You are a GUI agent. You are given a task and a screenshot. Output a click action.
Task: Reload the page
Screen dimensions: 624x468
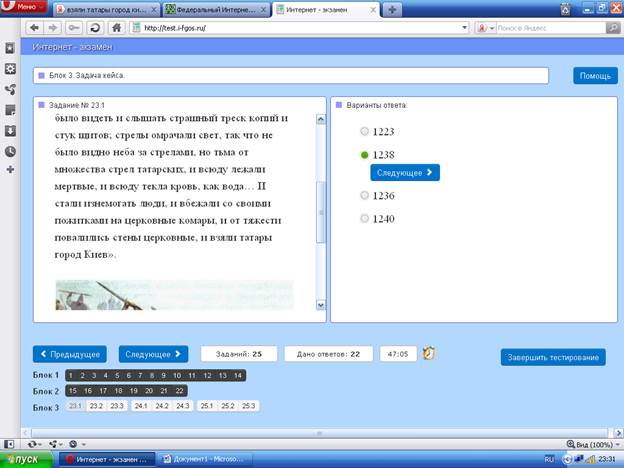pyautogui.click(x=95, y=28)
